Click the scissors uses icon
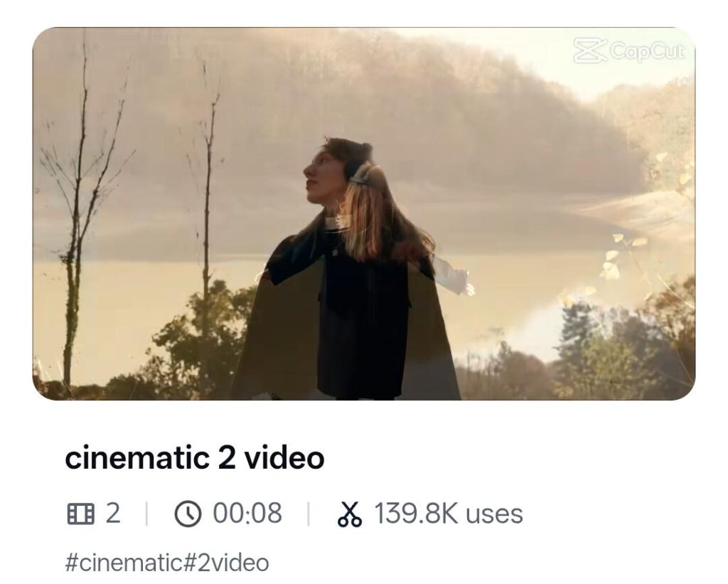 click(350, 514)
